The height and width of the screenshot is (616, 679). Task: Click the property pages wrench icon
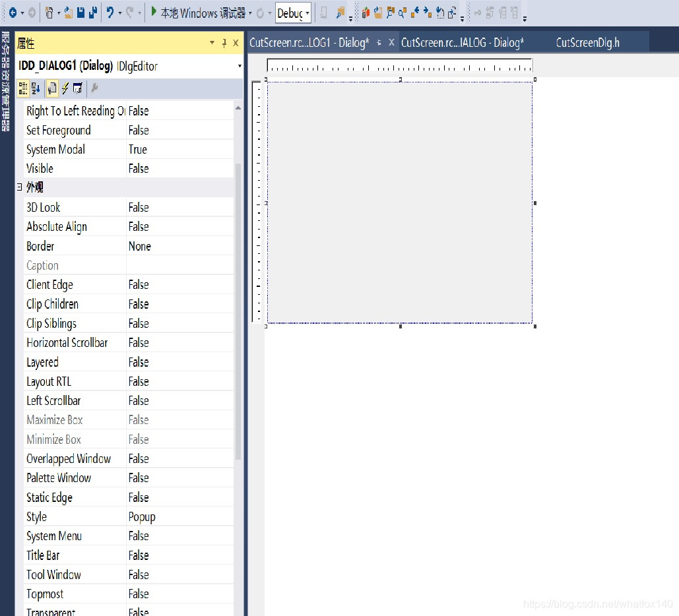click(95, 88)
